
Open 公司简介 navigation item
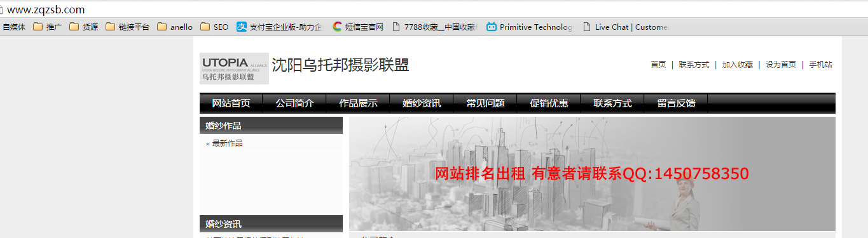tap(294, 103)
